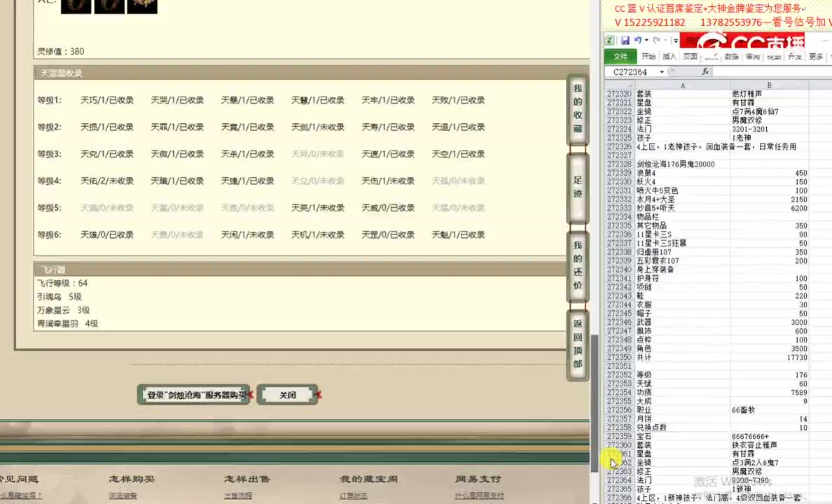The image size is (832, 504).
Task: Open Customize Quick Access Toolbar dropdown
Action: tap(675, 41)
